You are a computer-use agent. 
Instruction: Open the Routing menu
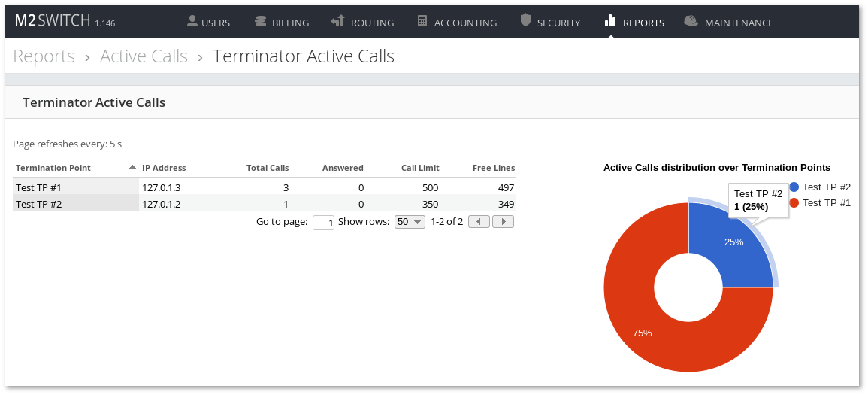[363, 23]
